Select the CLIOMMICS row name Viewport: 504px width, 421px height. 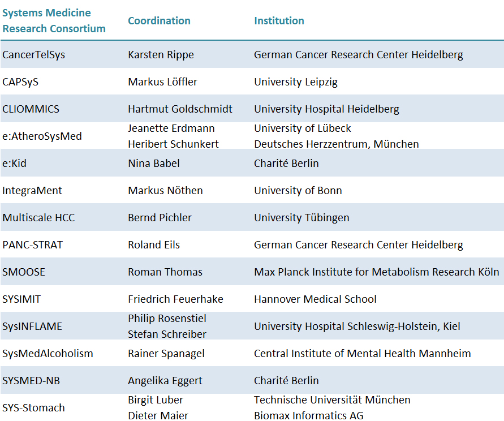point(31,109)
